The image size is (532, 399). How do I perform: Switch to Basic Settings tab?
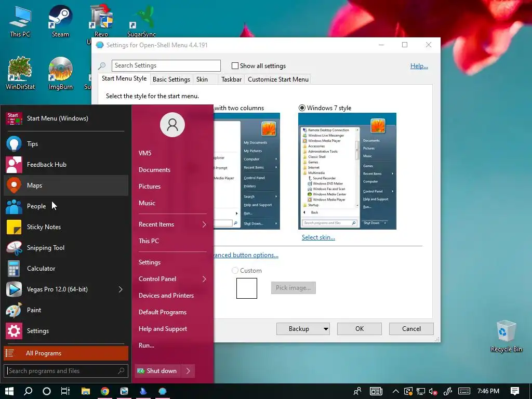pyautogui.click(x=171, y=79)
